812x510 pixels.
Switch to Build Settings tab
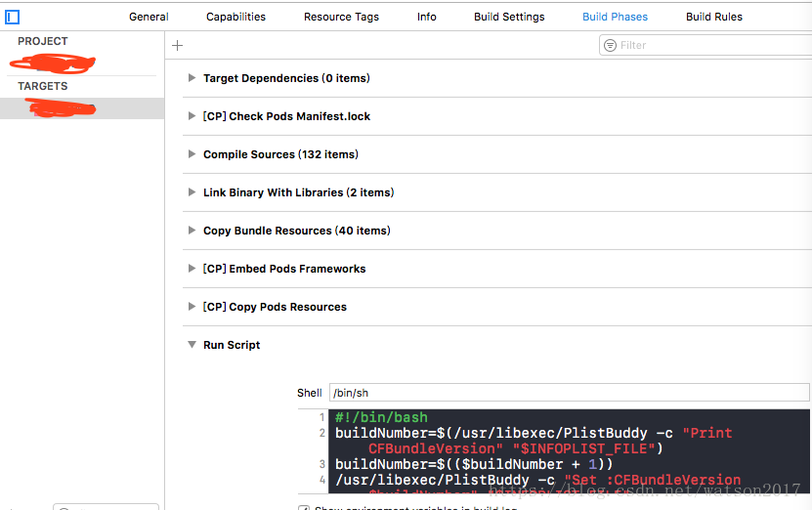click(509, 17)
